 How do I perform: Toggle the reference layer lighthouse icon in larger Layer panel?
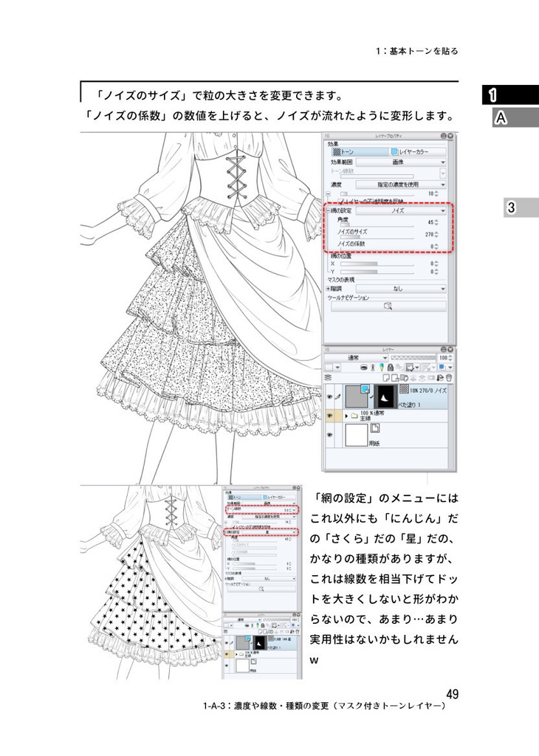(373, 368)
